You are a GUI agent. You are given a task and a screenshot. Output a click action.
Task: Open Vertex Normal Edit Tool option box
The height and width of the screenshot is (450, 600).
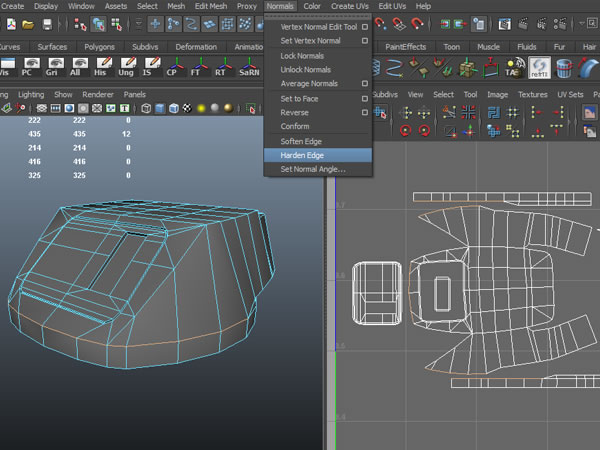[x=365, y=27]
